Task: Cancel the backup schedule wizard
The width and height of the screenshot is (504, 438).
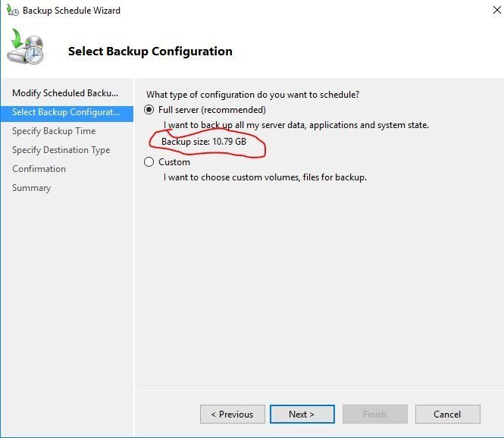Action: tap(447, 415)
